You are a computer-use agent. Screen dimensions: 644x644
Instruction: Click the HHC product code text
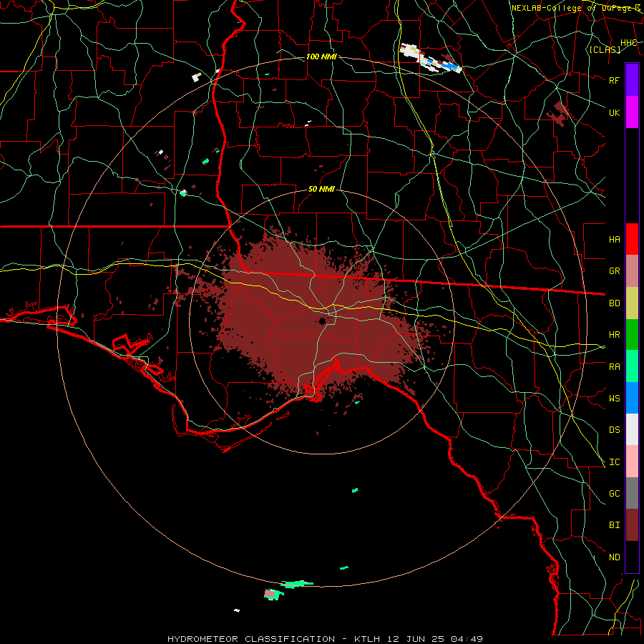(x=628, y=42)
